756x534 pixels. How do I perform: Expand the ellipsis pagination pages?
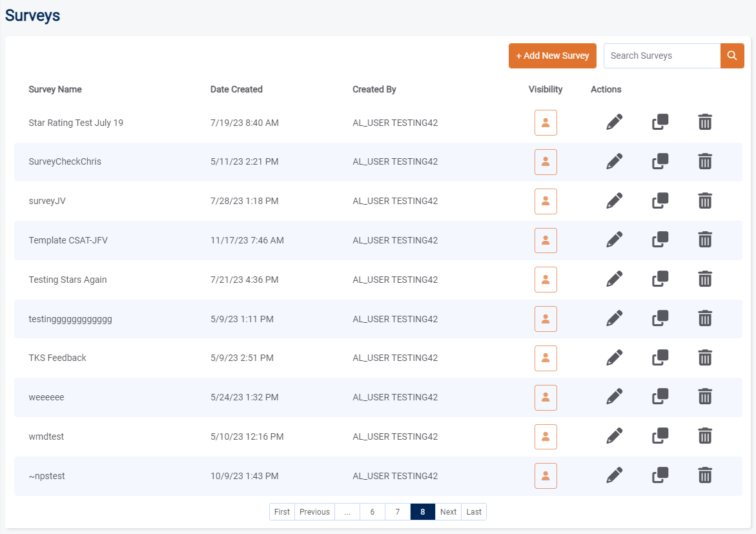point(347,512)
